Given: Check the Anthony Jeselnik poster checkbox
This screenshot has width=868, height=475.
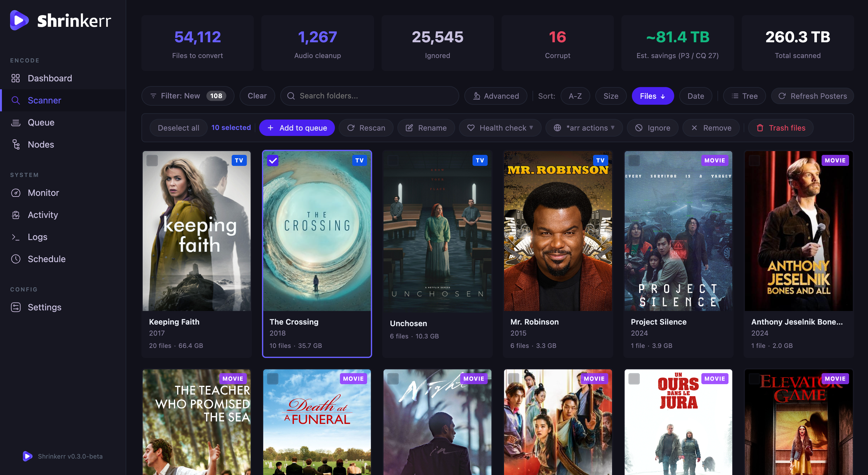Looking at the screenshot, I should 754,161.
